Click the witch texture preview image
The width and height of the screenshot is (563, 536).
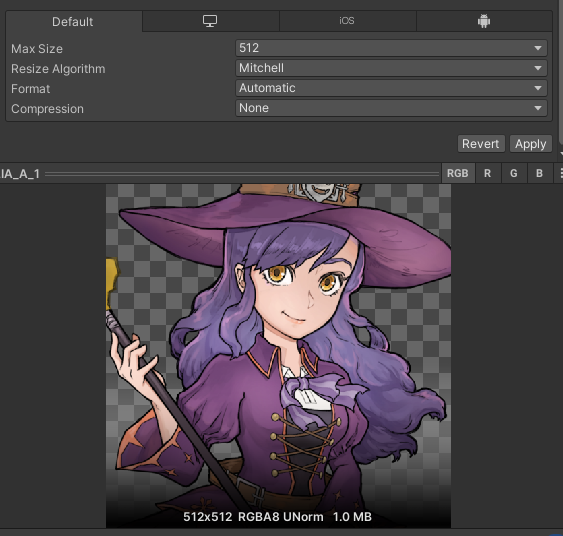pyautogui.click(x=278, y=356)
